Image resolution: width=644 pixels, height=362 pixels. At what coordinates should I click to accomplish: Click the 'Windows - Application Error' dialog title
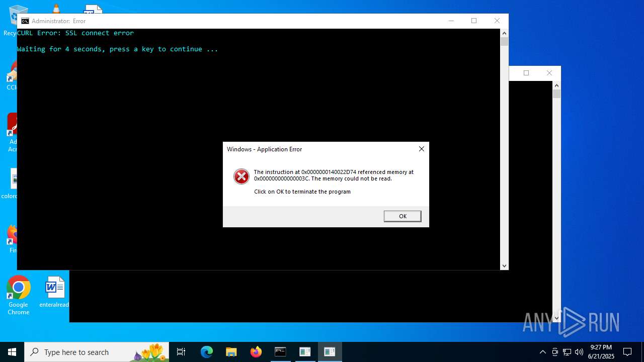[264, 149]
